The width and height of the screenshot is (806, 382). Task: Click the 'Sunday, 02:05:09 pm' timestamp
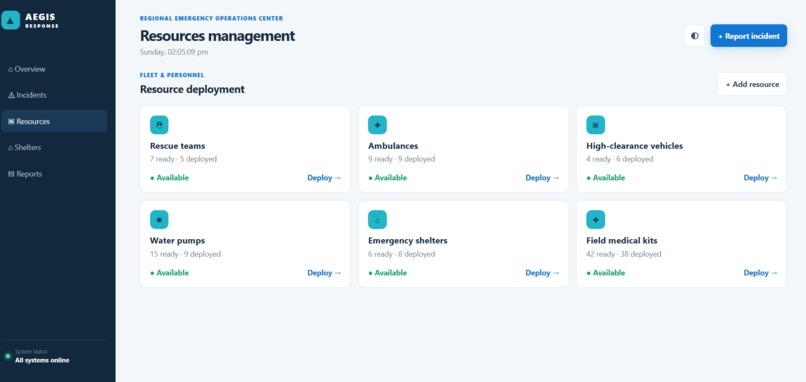point(174,52)
